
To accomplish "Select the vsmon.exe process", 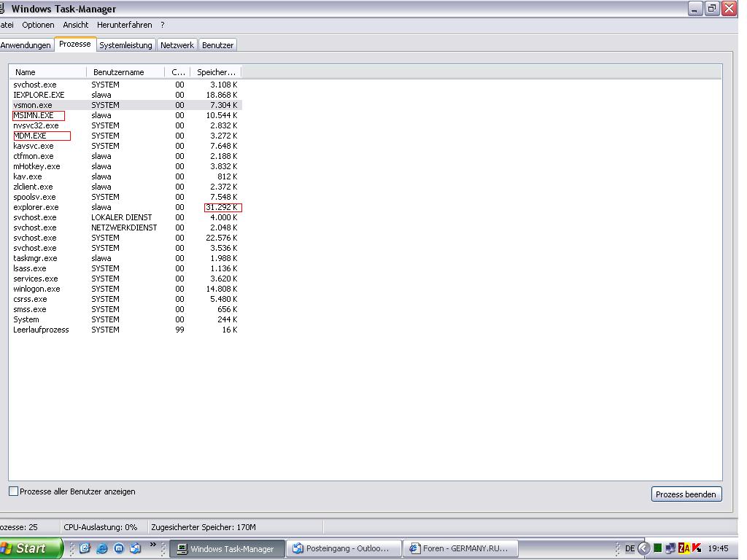I will coord(125,105).
